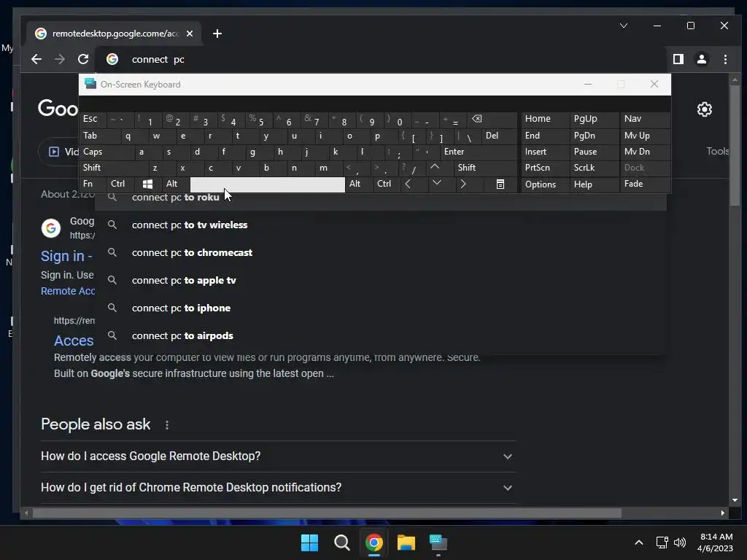Click the horizontal scrollbar thumb

point(327,513)
